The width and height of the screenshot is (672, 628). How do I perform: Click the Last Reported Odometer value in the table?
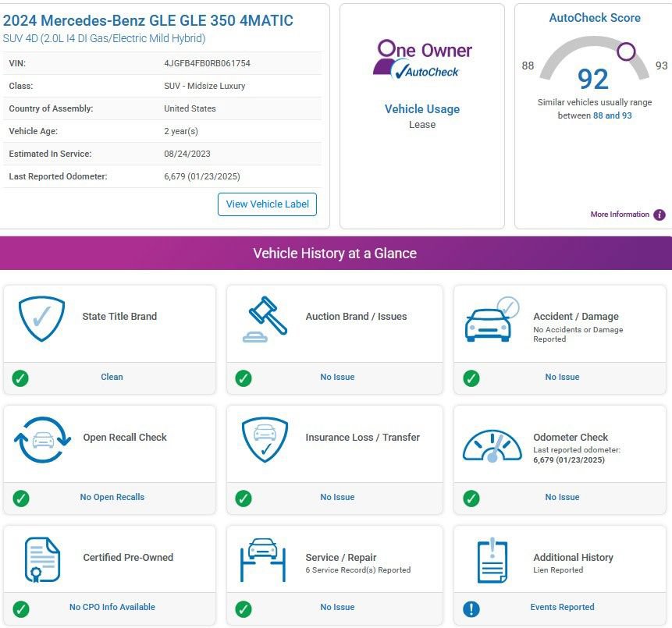click(202, 176)
